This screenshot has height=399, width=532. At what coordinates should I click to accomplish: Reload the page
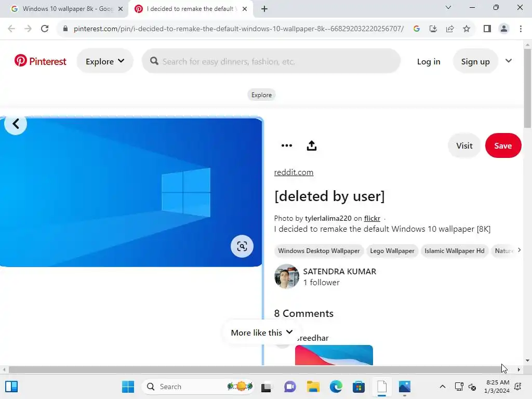coord(45,29)
